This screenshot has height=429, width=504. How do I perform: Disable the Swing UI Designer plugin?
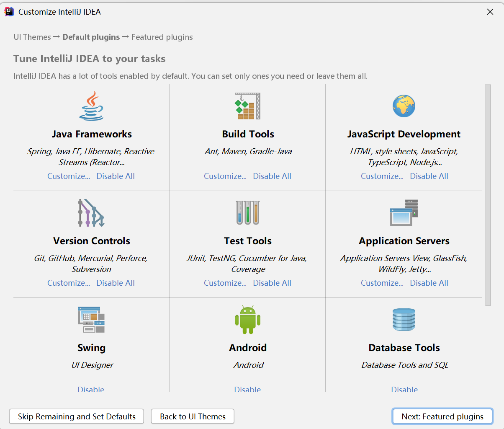[x=91, y=389]
